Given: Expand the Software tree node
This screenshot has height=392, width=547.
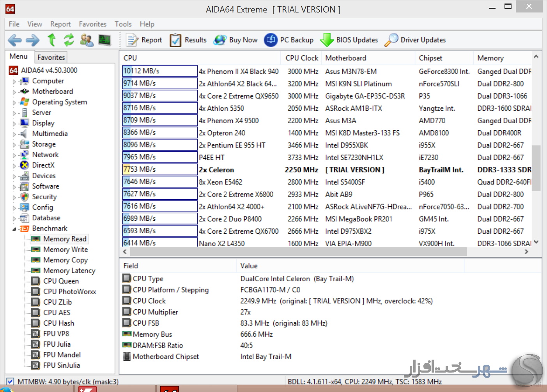Looking at the screenshot, I should (14, 187).
